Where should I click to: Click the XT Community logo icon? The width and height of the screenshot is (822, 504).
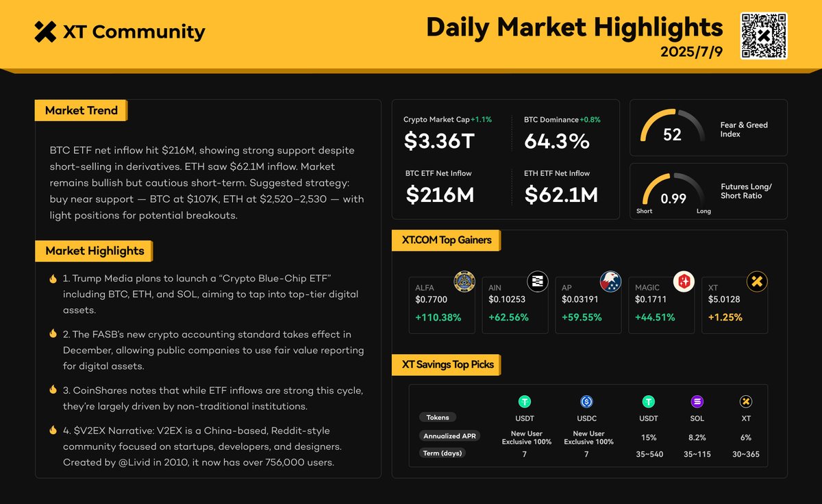pos(45,32)
